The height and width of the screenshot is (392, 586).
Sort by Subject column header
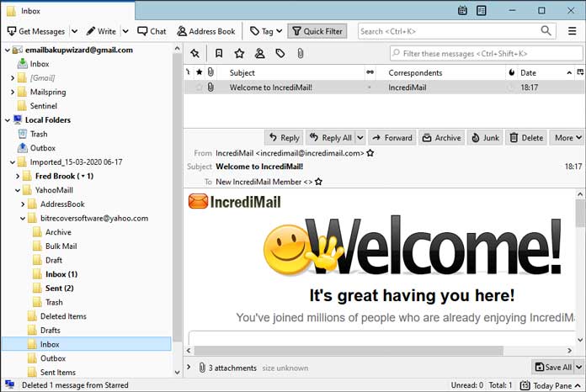242,73
